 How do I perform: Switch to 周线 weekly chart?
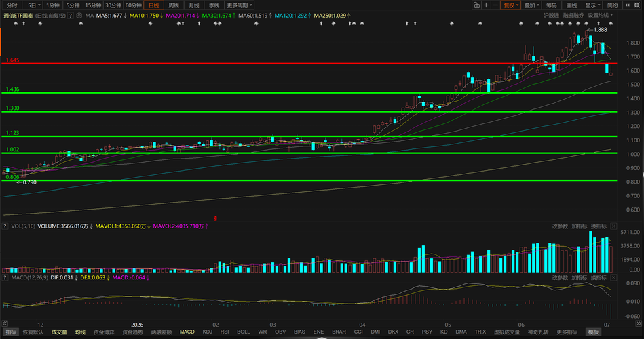(x=174, y=5)
